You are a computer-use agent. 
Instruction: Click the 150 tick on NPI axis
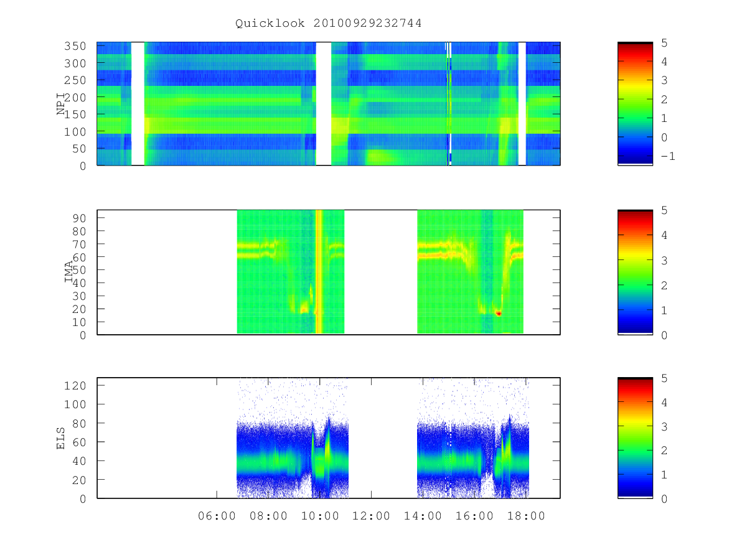[x=76, y=114]
